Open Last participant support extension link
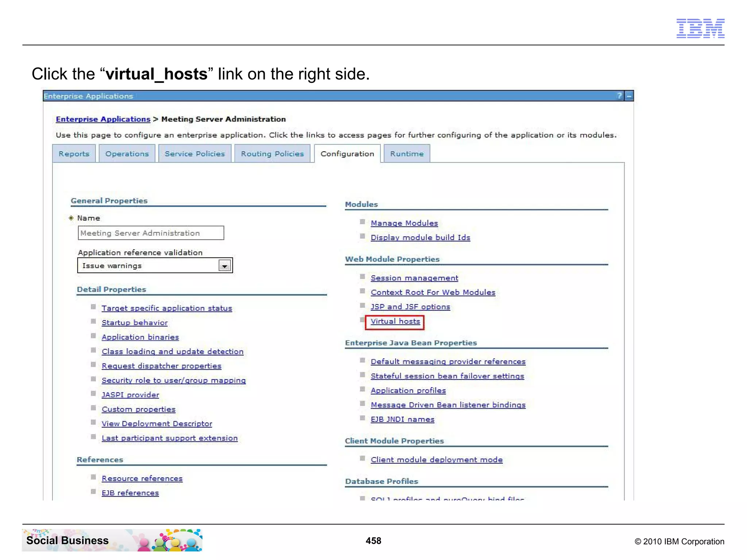747x560 pixels. coord(170,438)
